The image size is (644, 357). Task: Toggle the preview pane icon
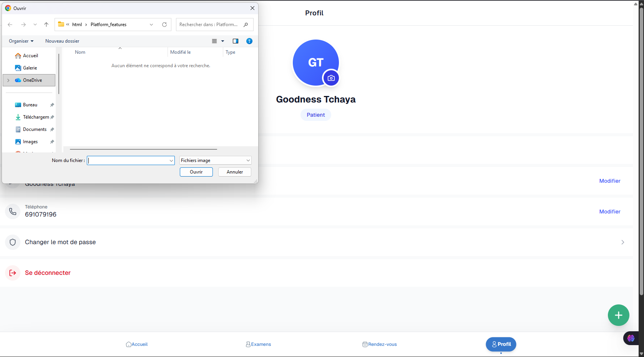(x=236, y=41)
